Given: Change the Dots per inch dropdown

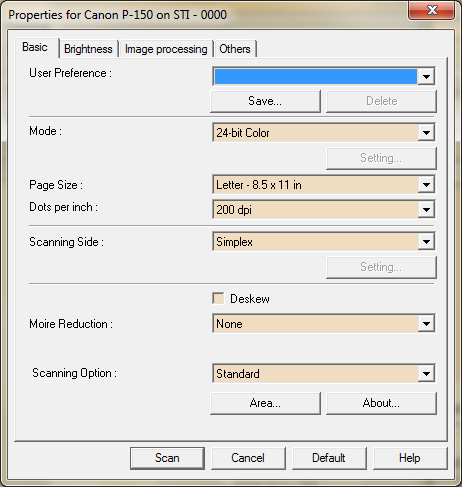Looking at the screenshot, I should [x=324, y=210].
